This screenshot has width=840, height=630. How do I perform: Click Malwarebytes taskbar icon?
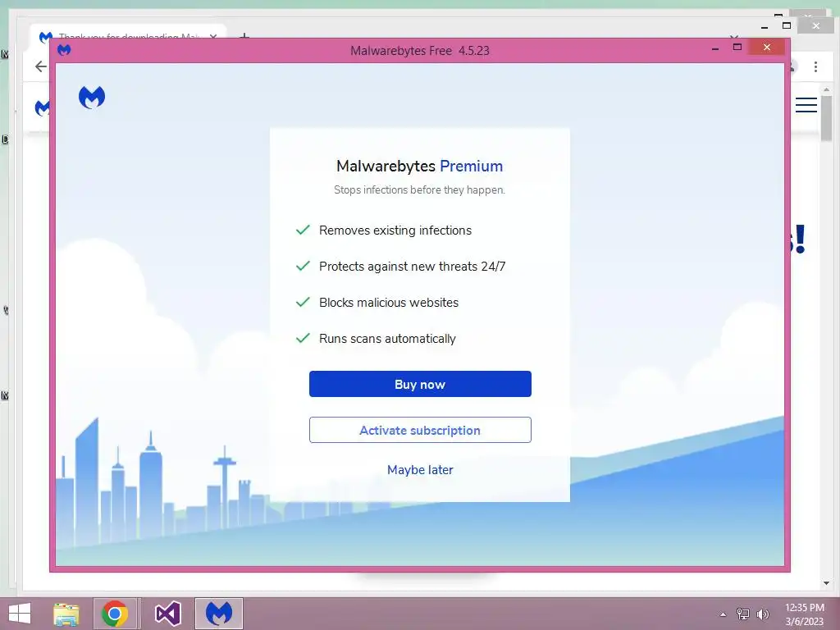(219, 614)
